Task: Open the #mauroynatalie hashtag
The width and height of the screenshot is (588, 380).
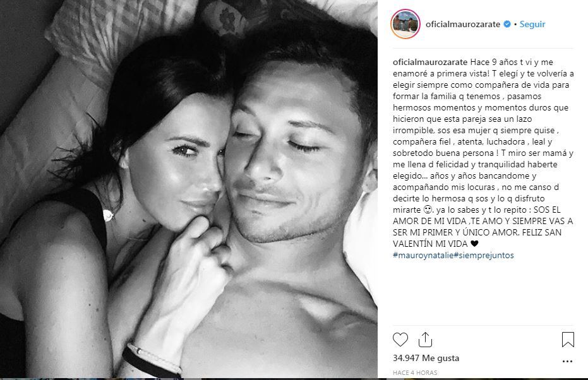Action: [423, 255]
